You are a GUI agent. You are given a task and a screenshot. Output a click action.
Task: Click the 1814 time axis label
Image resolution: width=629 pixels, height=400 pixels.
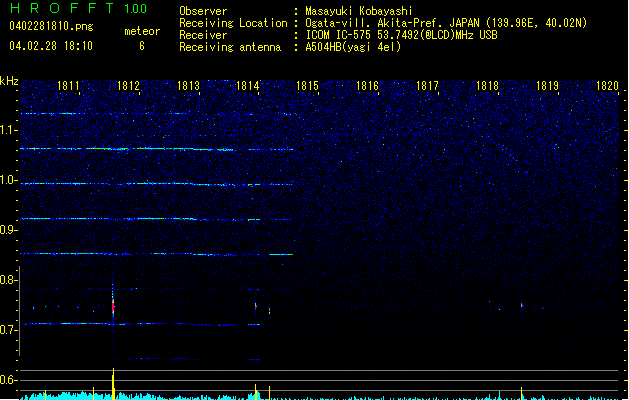tap(248, 86)
